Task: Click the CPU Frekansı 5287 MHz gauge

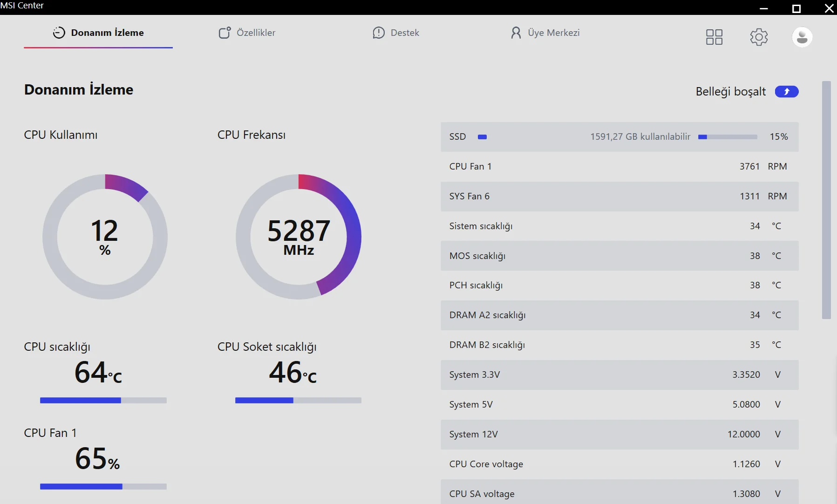Action: click(299, 237)
